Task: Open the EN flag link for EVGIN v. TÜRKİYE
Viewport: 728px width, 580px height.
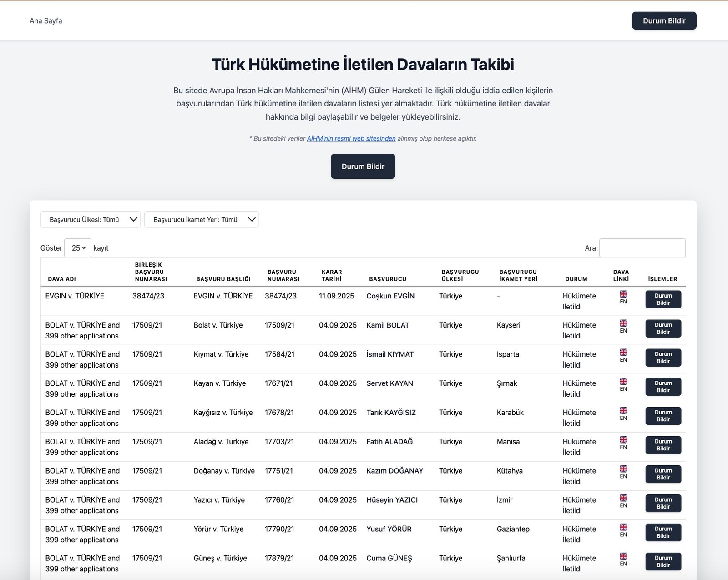Action: click(623, 298)
